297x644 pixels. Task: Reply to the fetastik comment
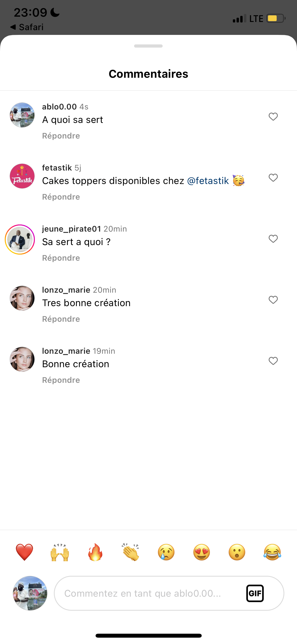point(61,197)
